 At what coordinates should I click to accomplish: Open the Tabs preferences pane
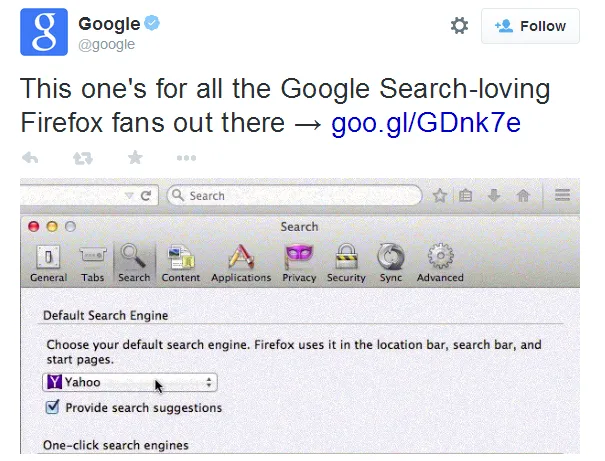click(93, 263)
